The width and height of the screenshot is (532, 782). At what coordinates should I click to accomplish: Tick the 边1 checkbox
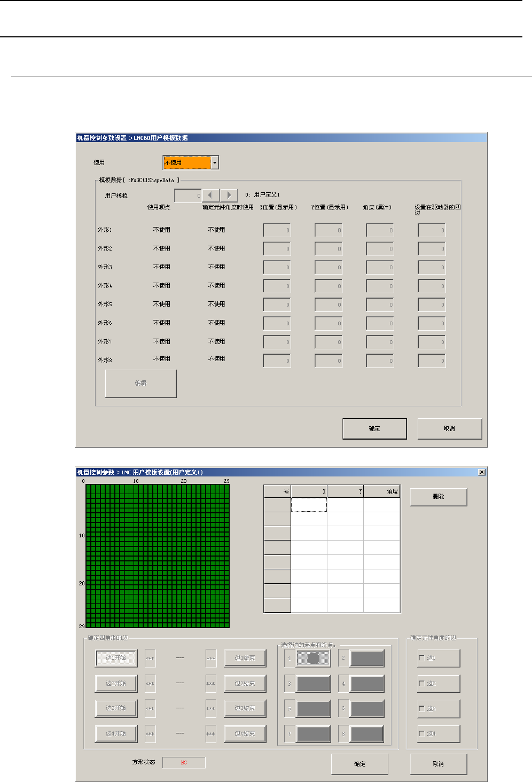point(421,658)
